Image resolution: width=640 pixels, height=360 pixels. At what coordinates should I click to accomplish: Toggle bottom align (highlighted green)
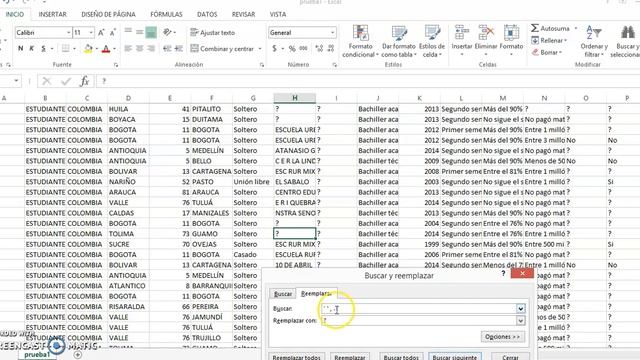click(151, 32)
